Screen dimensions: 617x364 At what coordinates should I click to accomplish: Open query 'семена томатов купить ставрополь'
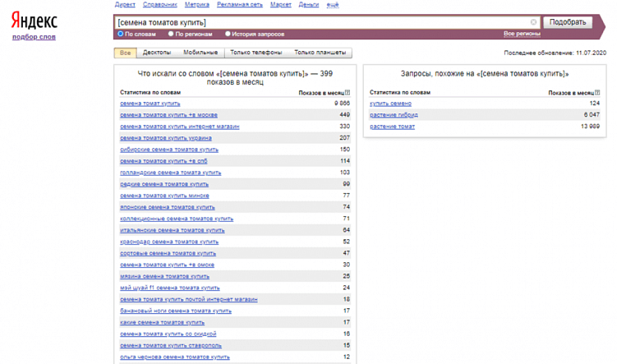pyautogui.click(x=171, y=345)
